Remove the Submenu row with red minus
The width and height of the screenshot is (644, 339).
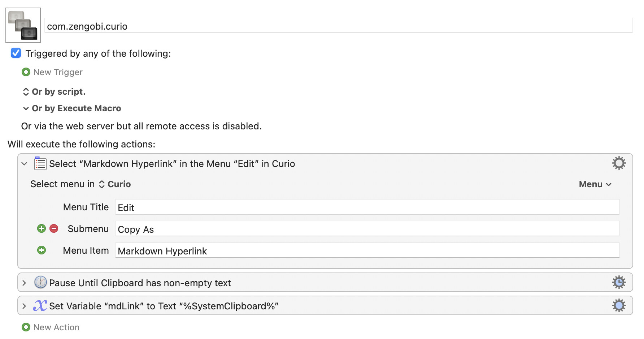54,228
